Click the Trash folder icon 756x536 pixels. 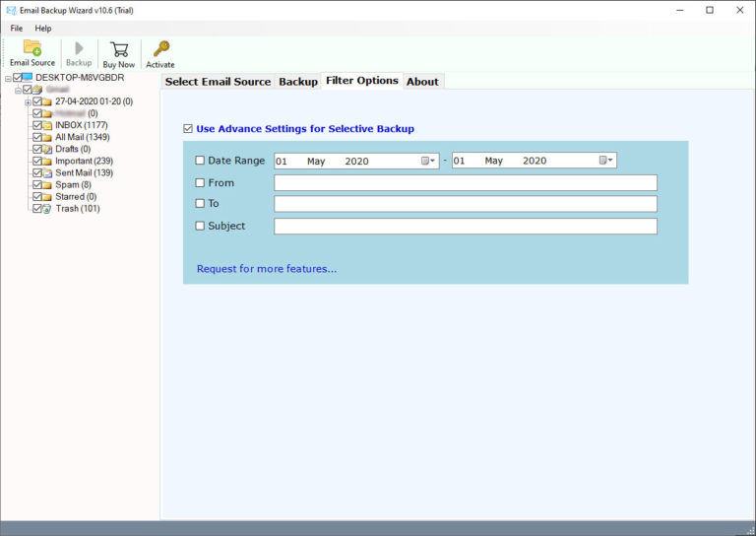tap(47, 209)
